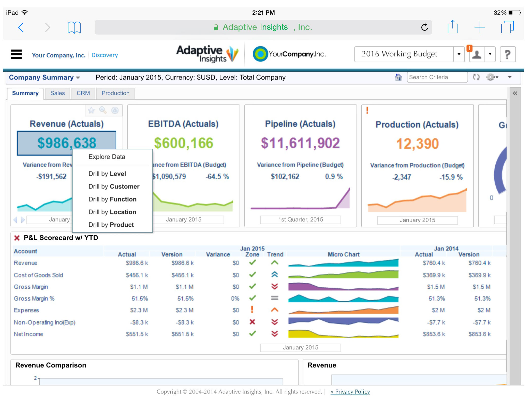The width and height of the screenshot is (532, 402).
Task: Click the star favorite icon on Revenue tile
Action: (x=91, y=110)
